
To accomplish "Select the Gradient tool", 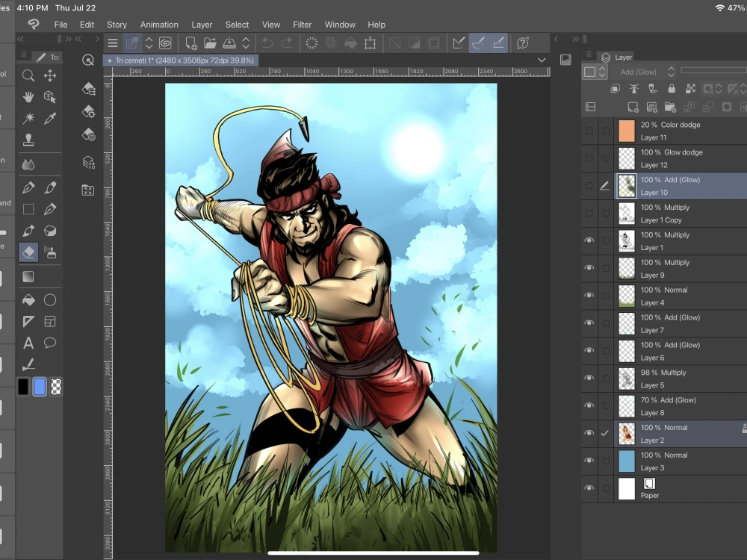I will point(28,277).
